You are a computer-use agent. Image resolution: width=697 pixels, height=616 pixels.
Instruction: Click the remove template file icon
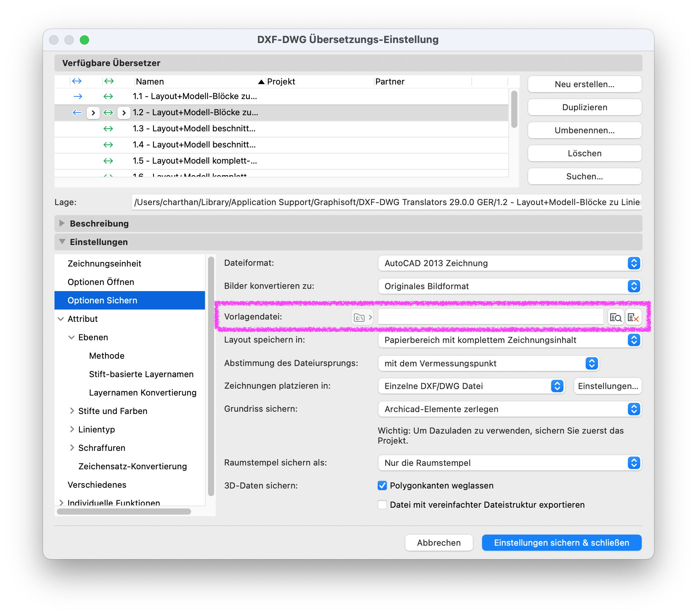pos(633,317)
